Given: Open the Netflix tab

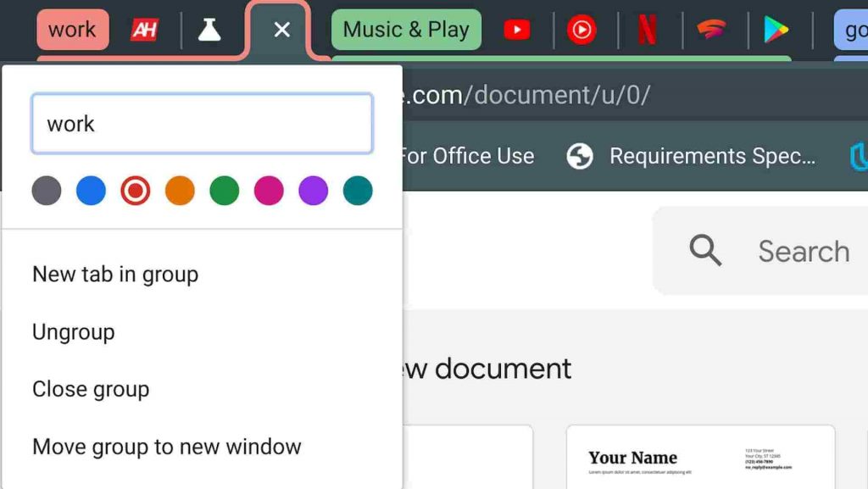Looking at the screenshot, I should (x=647, y=30).
